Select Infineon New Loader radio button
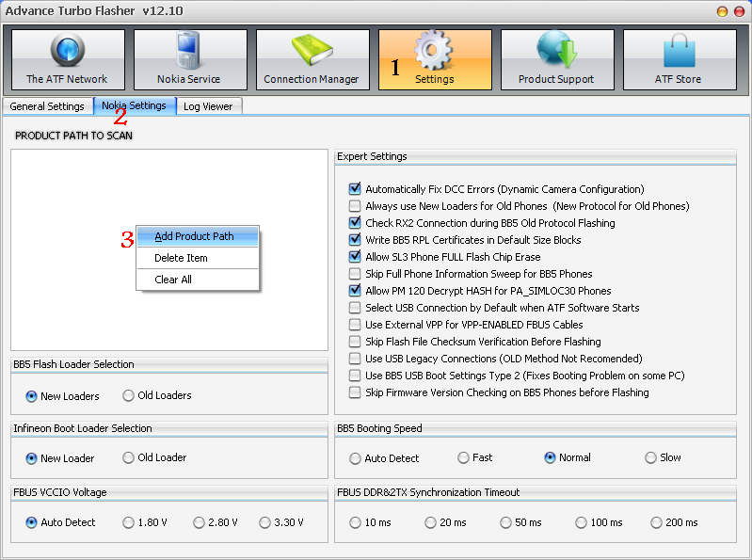 pos(31,459)
